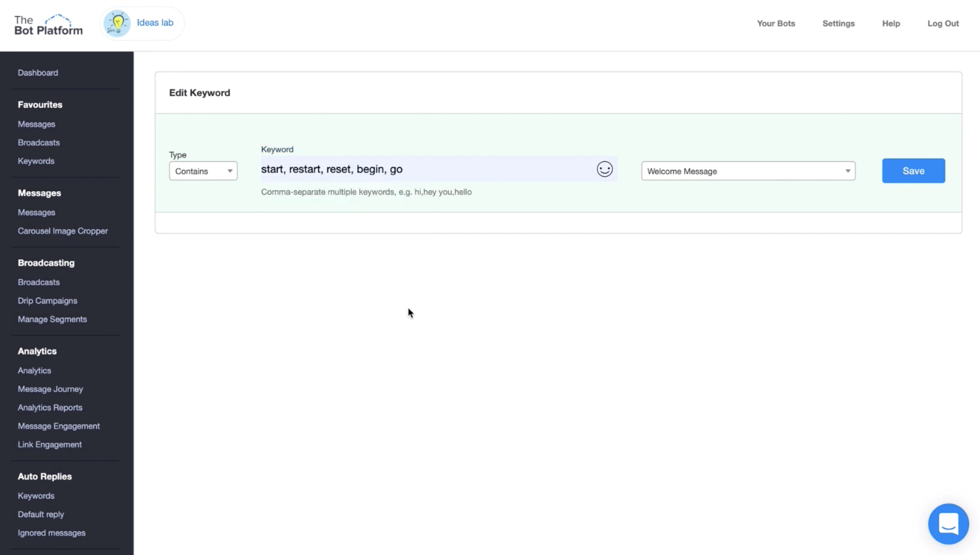
Task: Open the chat support bubble
Action: click(948, 524)
